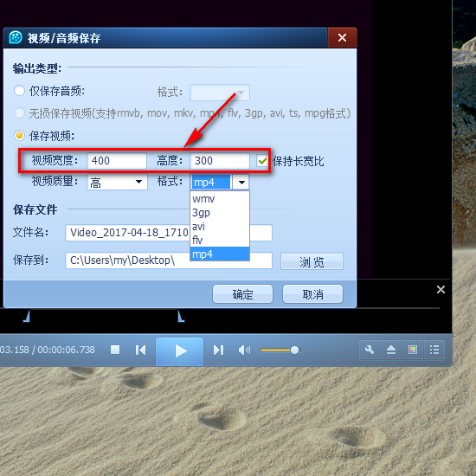
Task: Click the large play button
Action: [x=180, y=351]
